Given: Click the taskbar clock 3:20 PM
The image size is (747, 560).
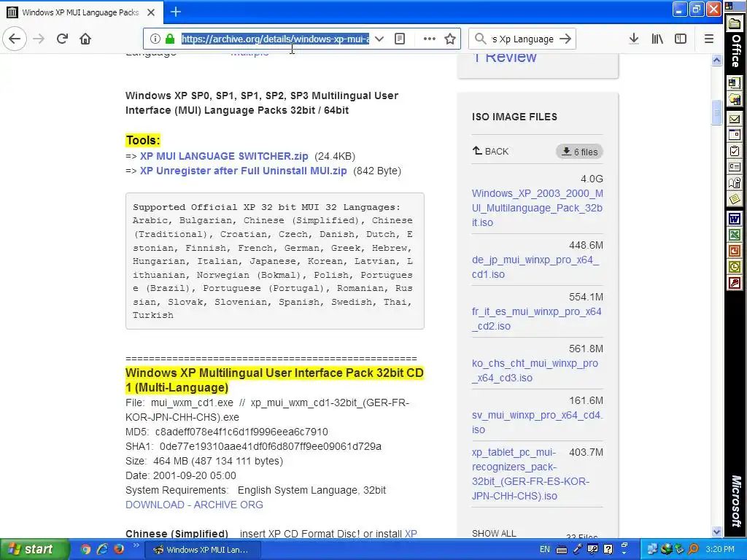Looking at the screenshot, I should (720, 549).
